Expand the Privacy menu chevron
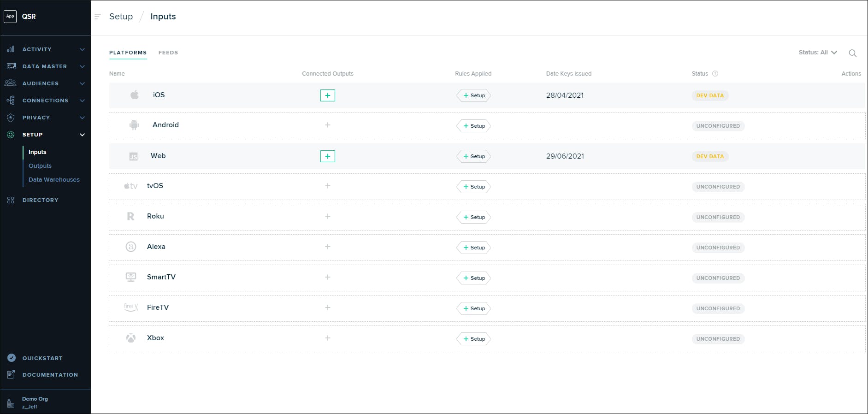The height and width of the screenshot is (414, 868). pyautogui.click(x=82, y=118)
